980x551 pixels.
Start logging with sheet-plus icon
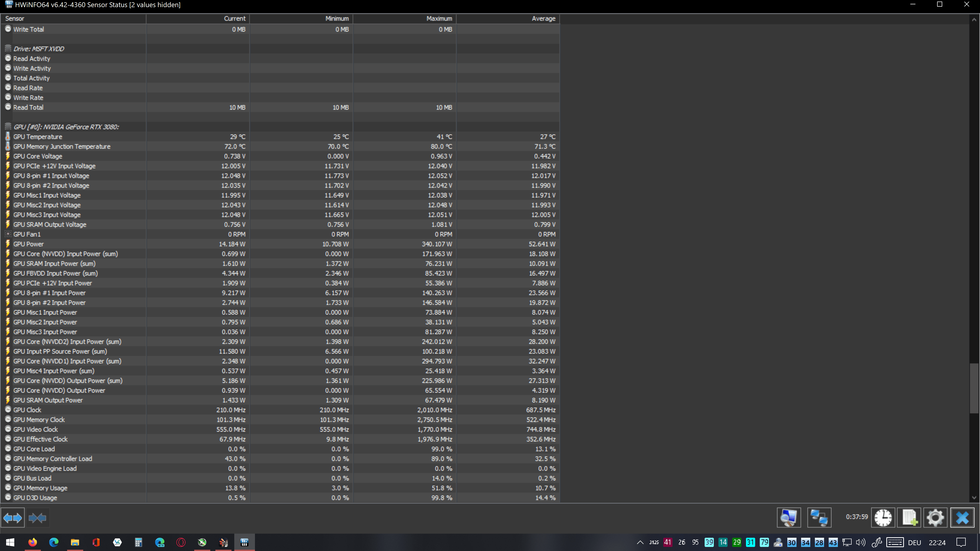click(909, 518)
